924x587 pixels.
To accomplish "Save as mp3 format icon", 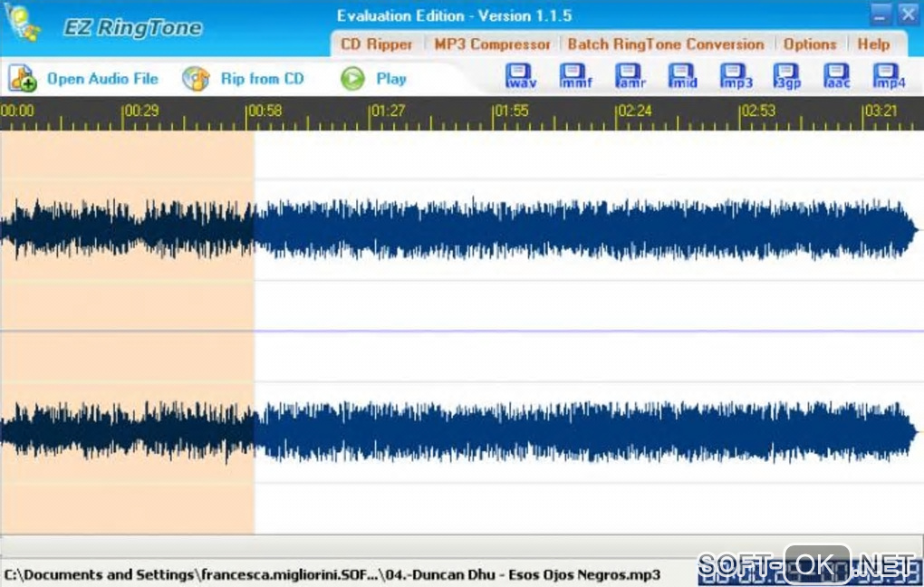I will [736, 77].
